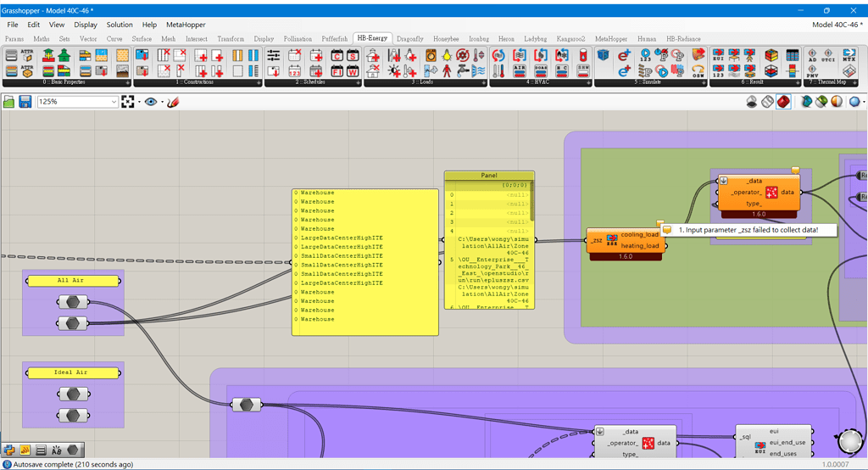Click the AD adaptive comfort map icon
Image resolution: width=868 pixels, height=470 pixels.
(x=813, y=55)
